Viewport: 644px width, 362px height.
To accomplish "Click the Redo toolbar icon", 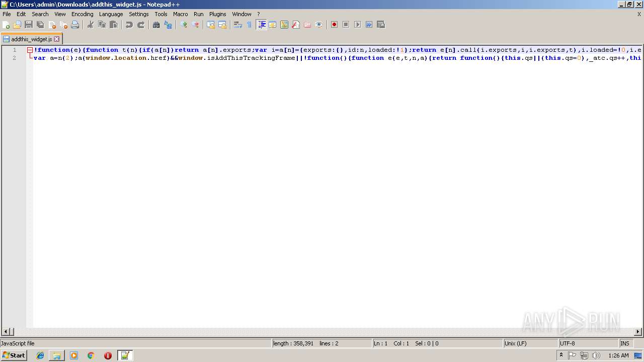I will point(141,25).
